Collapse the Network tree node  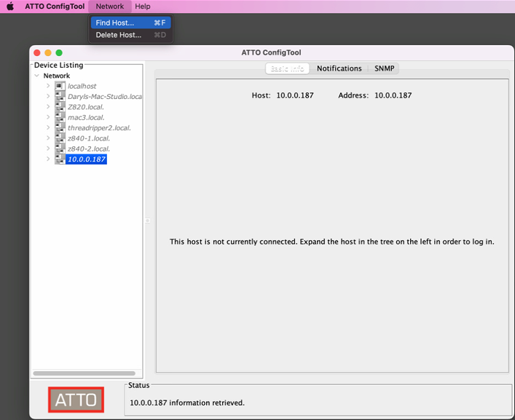(36, 76)
